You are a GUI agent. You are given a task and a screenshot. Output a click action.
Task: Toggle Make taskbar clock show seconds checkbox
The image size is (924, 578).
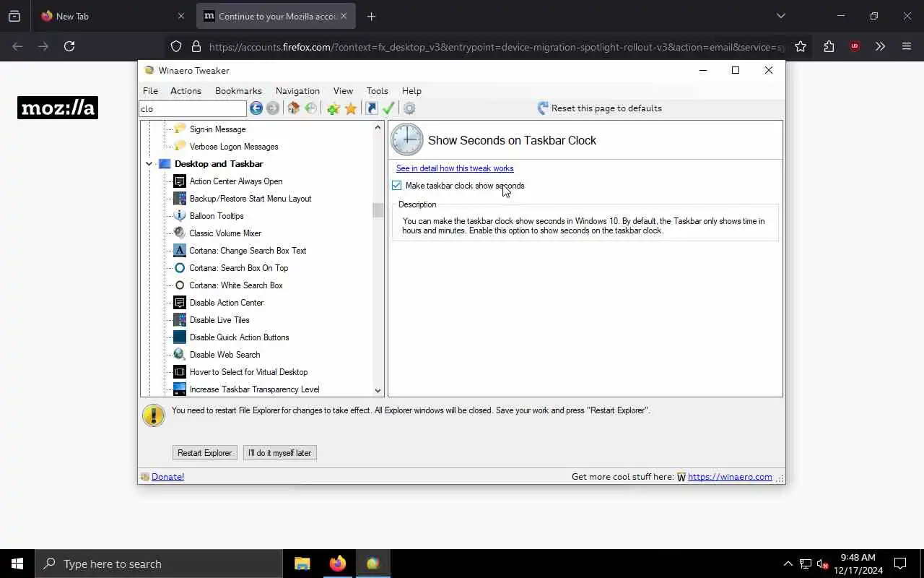[397, 186]
